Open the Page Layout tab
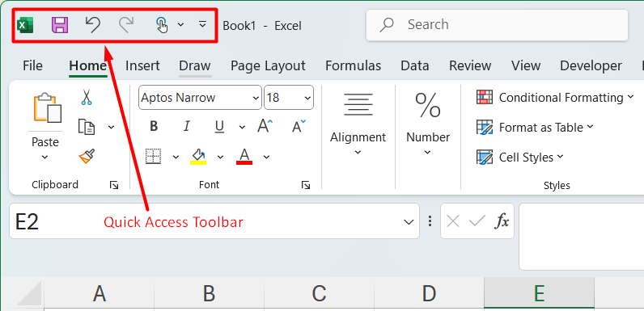 click(268, 65)
